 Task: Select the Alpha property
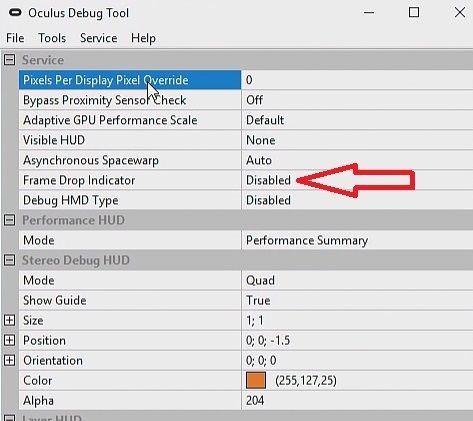pos(130,400)
